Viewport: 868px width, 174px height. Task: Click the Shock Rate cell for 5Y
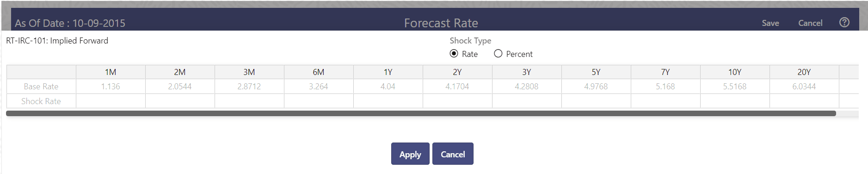pos(596,101)
